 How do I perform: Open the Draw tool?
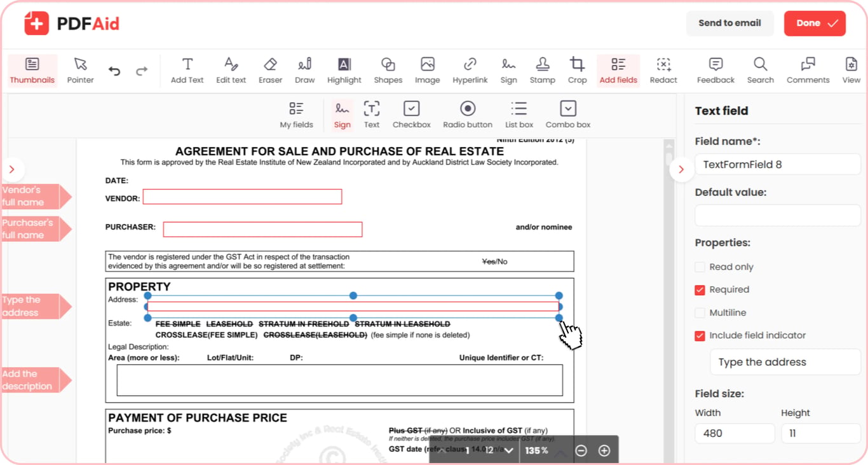click(305, 71)
